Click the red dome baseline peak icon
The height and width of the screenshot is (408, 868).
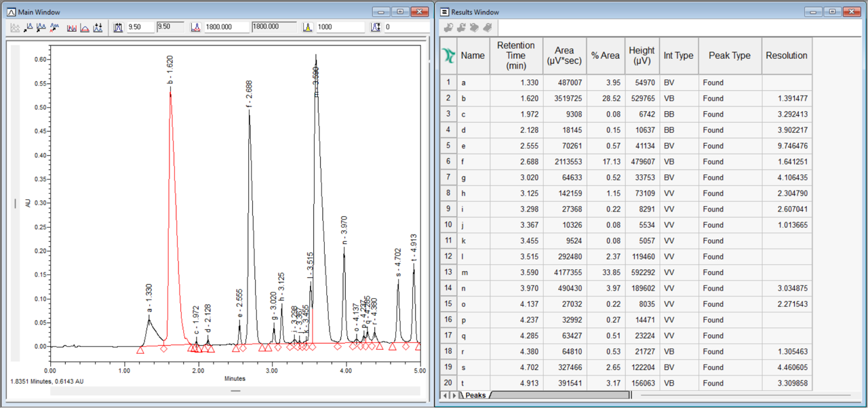(85, 28)
